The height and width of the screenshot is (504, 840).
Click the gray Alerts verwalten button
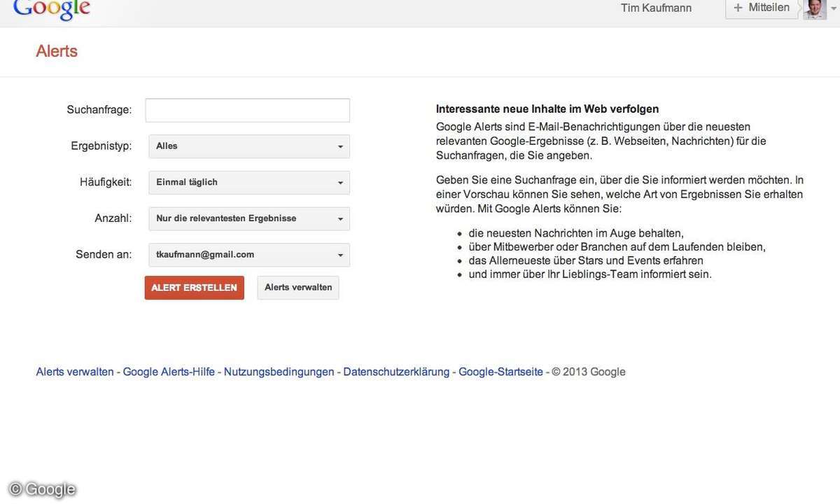(x=298, y=288)
